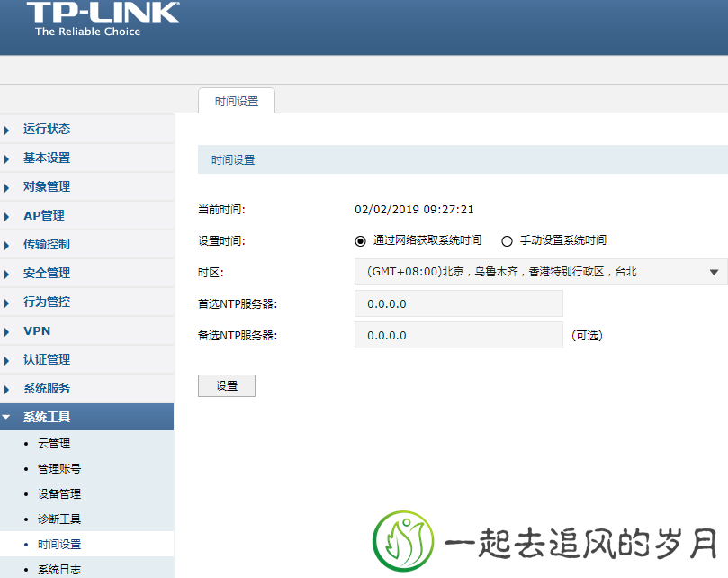This screenshot has width=728, height=578.
Task: Select 通过网络获取系统时间 radio option
Action: (x=361, y=240)
